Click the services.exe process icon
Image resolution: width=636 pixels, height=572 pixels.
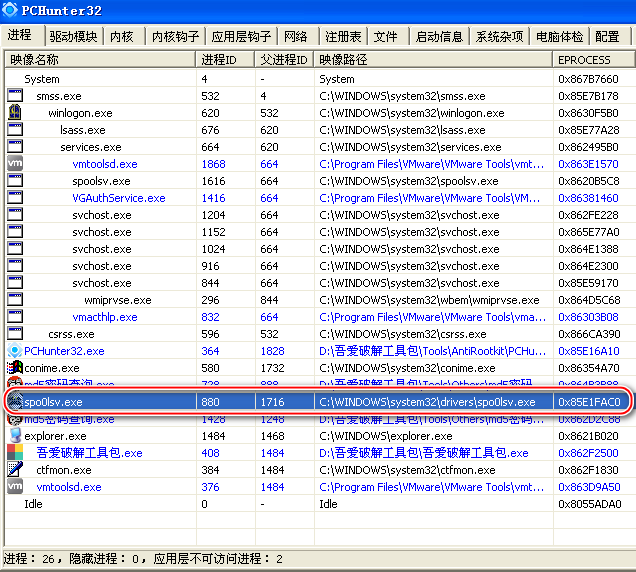pyautogui.click(x=15, y=147)
